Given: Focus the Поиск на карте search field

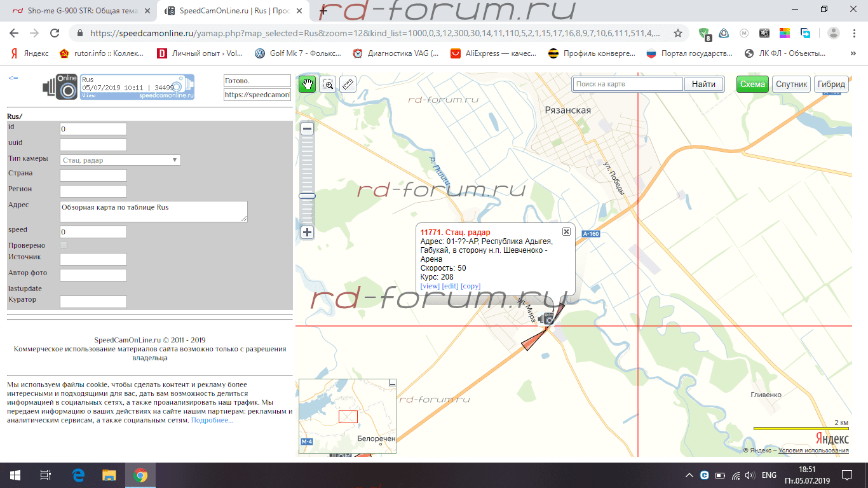Looking at the screenshot, I should (628, 84).
